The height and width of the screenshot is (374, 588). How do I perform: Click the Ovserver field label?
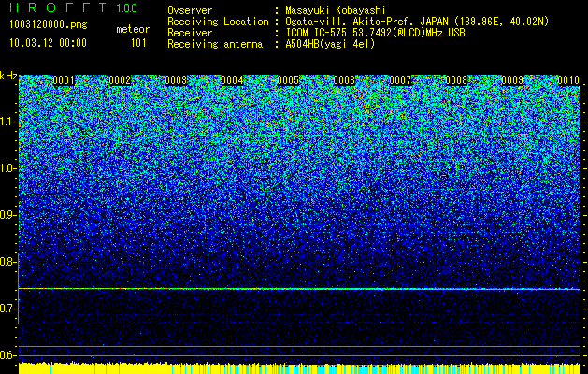[x=190, y=10]
